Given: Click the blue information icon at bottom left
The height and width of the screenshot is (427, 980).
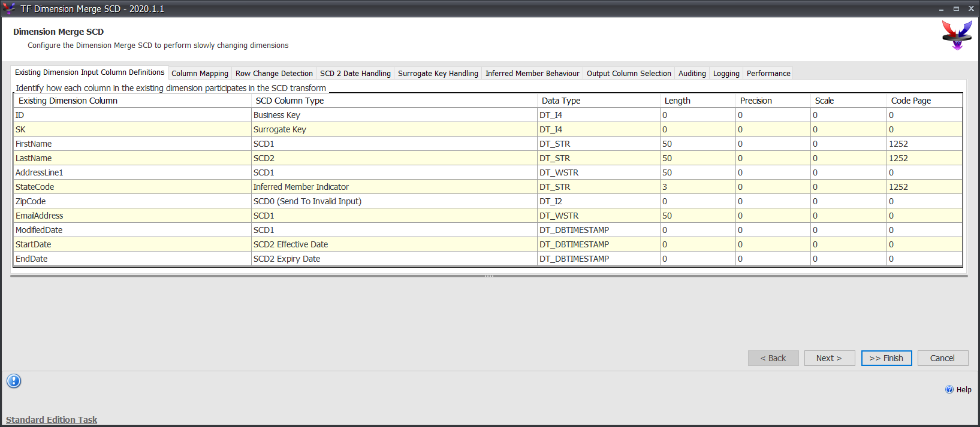Looking at the screenshot, I should pyautogui.click(x=14, y=381).
